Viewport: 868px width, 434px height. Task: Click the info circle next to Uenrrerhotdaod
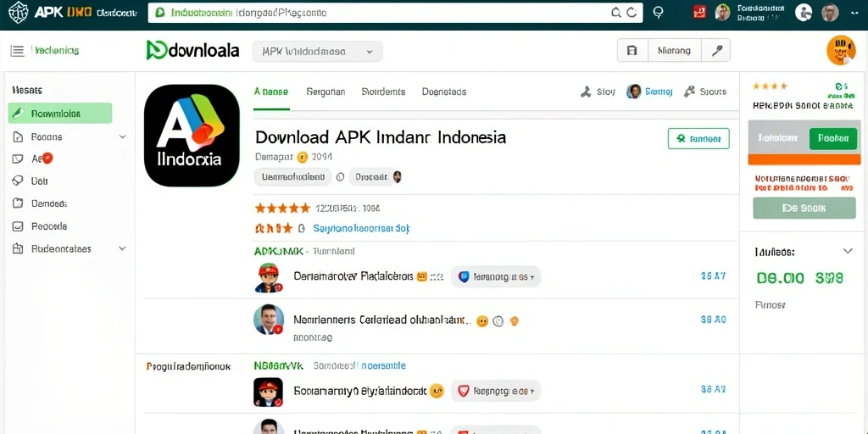click(341, 177)
